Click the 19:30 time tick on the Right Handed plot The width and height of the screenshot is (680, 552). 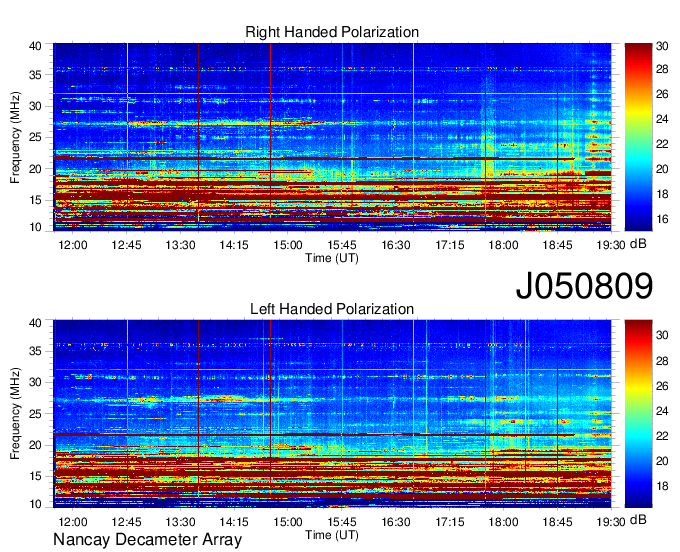(611, 245)
